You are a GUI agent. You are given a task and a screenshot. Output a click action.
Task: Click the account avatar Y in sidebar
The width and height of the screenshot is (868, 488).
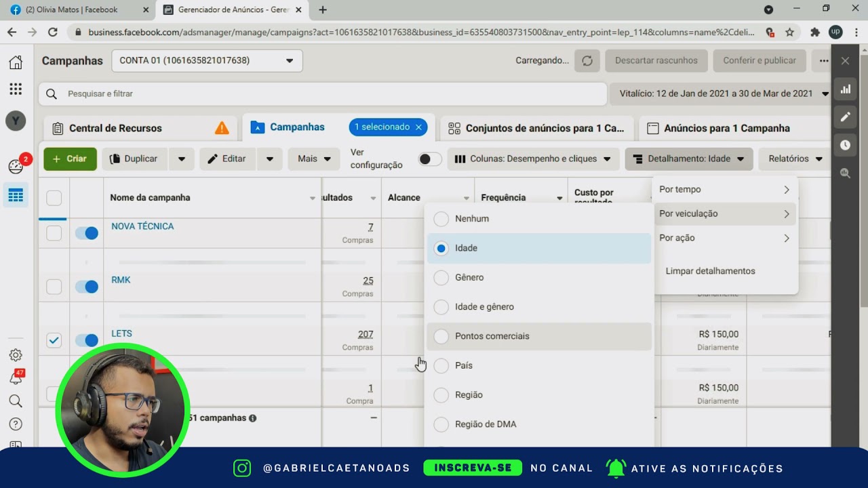(x=16, y=121)
